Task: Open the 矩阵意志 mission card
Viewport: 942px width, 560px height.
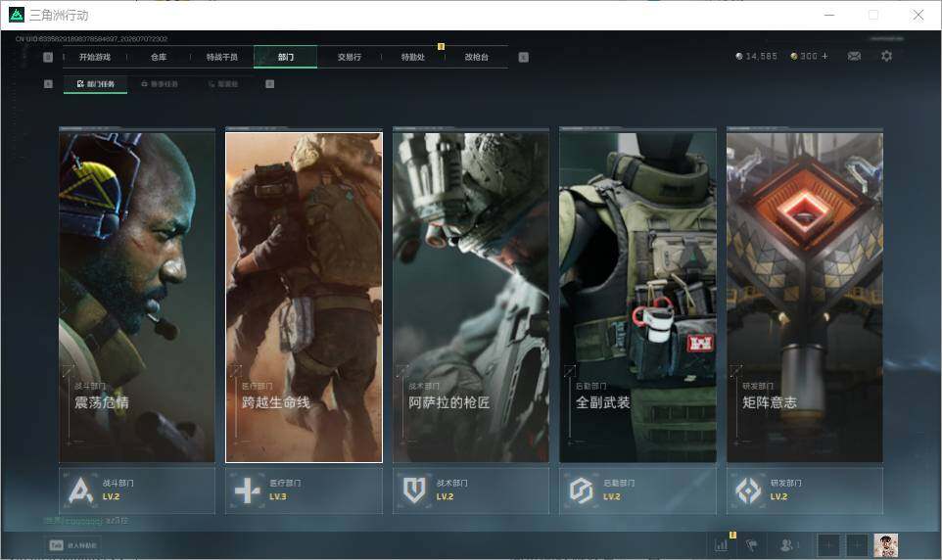Action: click(805, 297)
